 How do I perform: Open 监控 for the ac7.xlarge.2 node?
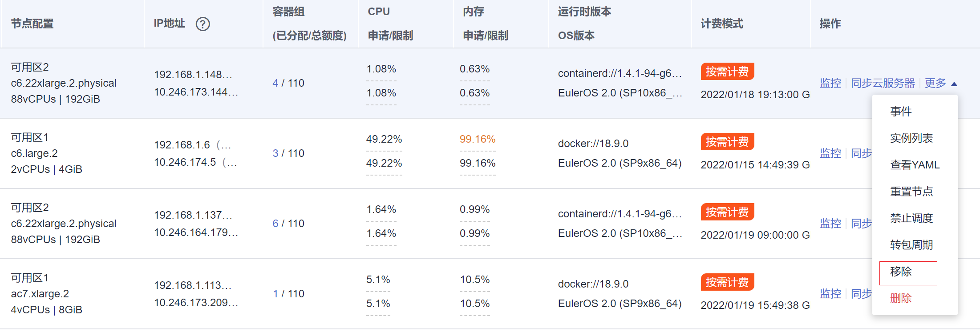830,294
